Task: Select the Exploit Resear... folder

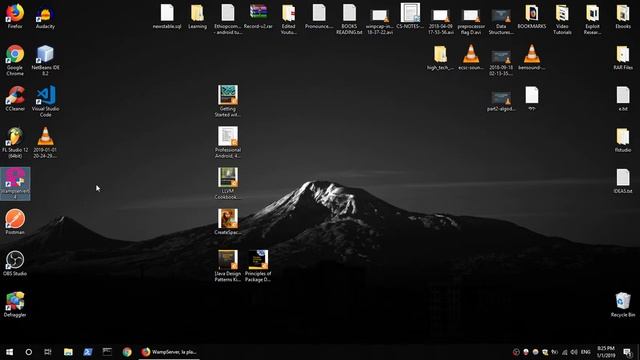Action: tap(592, 19)
